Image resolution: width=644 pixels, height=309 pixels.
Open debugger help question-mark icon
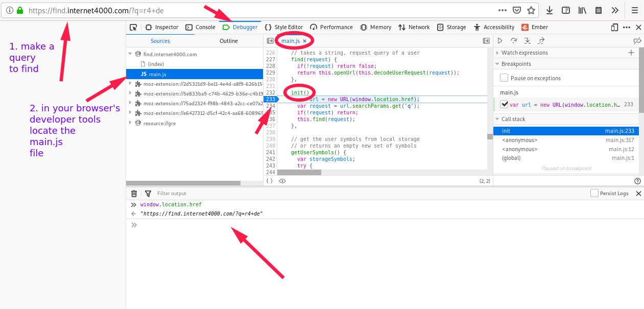(637, 181)
